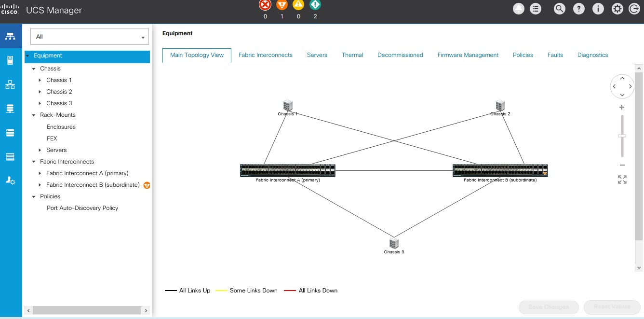Click the critical faults red icon

265,5
